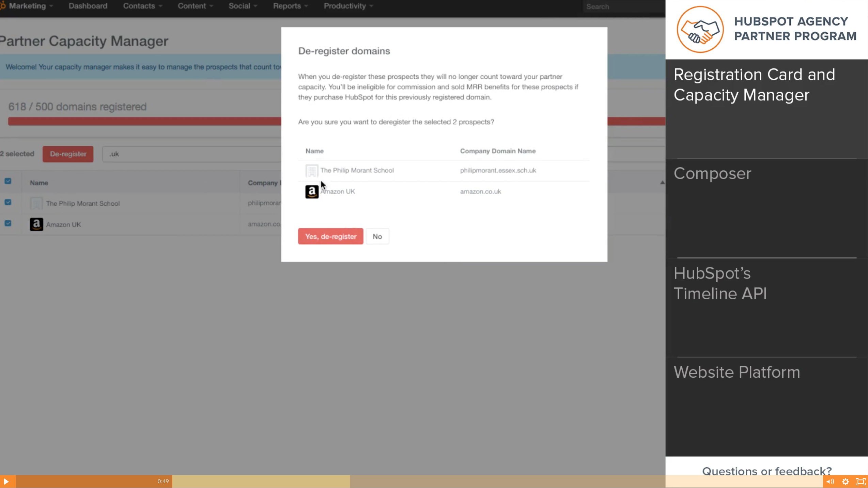Screen dimensions: 868x488
Task: Click the Welcome capacity manager banner
Action: [x=140, y=67]
